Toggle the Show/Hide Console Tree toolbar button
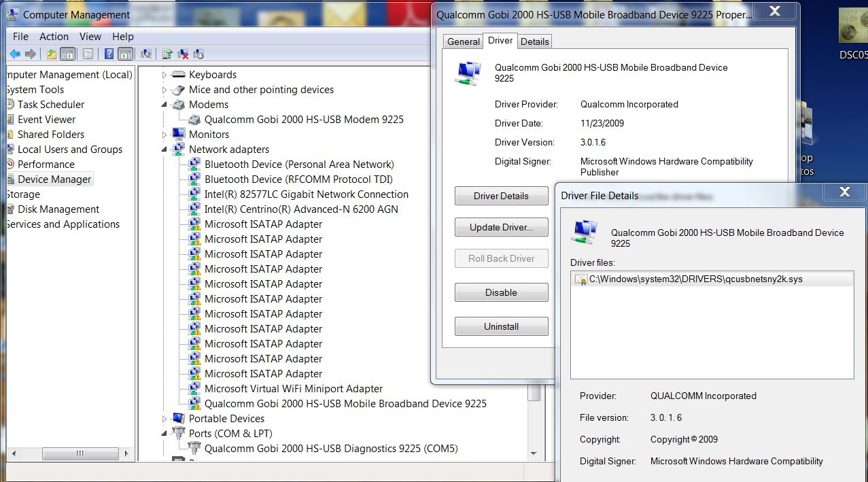This screenshot has height=482, width=868. (x=67, y=54)
